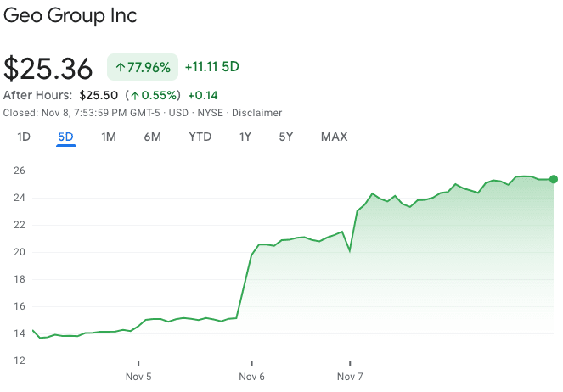Switch to the 1Y chart view
Image resolution: width=563 pixels, height=392 pixels.
click(x=245, y=137)
